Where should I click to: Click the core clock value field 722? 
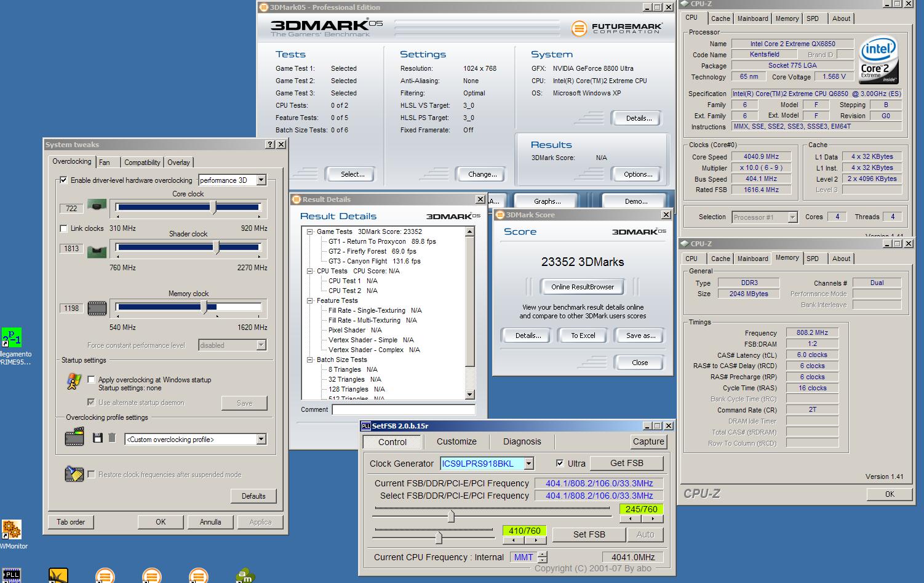pyautogui.click(x=71, y=208)
